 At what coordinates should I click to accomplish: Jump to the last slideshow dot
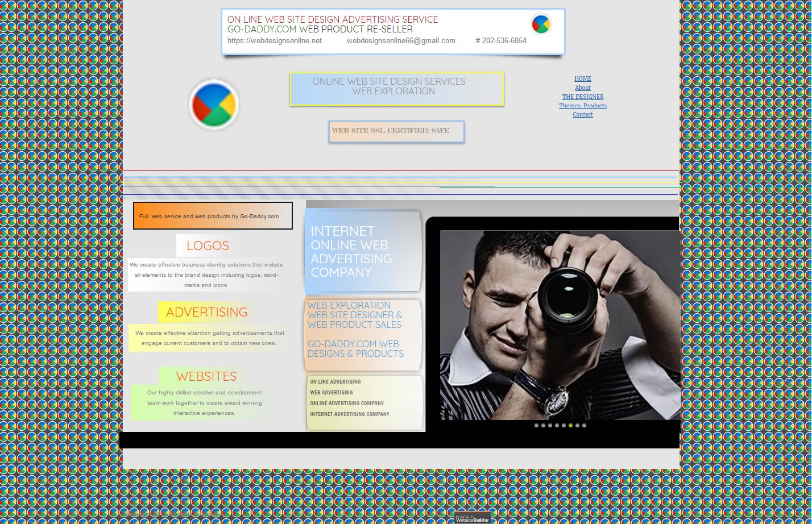584,425
